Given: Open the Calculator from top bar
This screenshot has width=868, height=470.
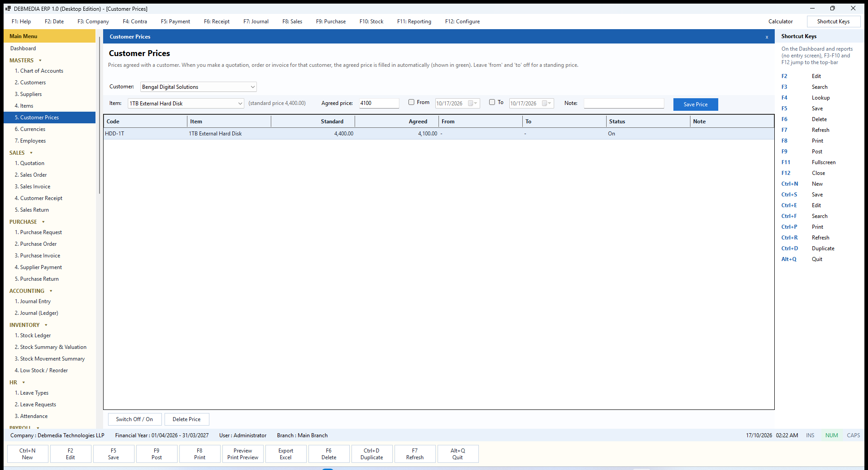Looking at the screenshot, I should coord(781,22).
